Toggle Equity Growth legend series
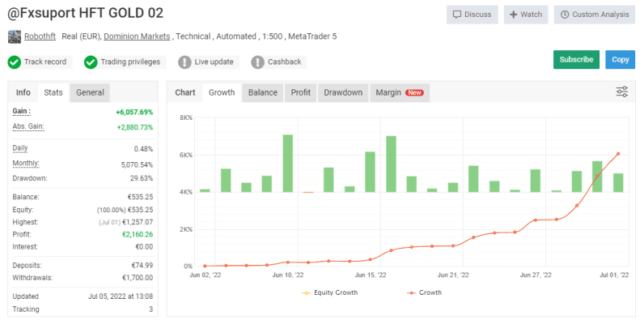Screen dimensions: 644x324 pyautogui.click(x=330, y=292)
